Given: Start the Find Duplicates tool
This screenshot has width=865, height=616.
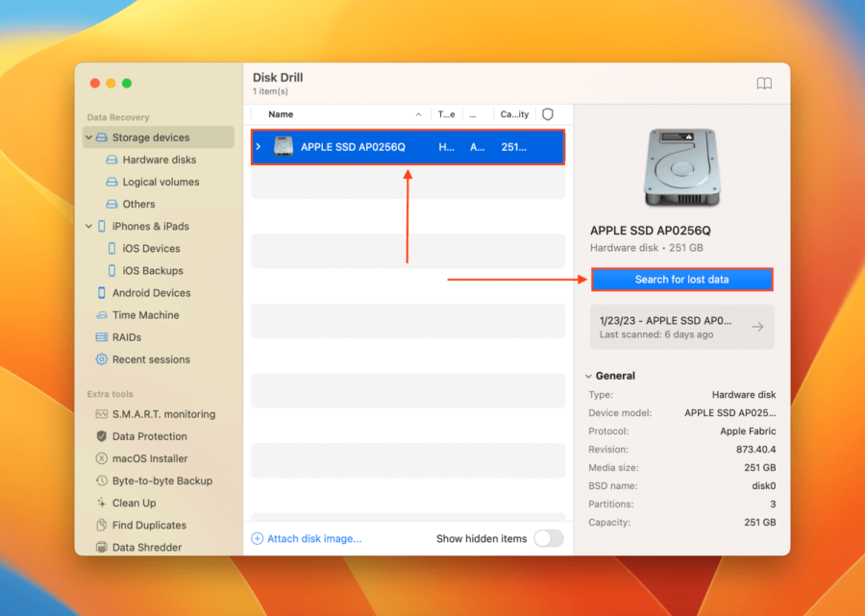Looking at the screenshot, I should point(151,525).
